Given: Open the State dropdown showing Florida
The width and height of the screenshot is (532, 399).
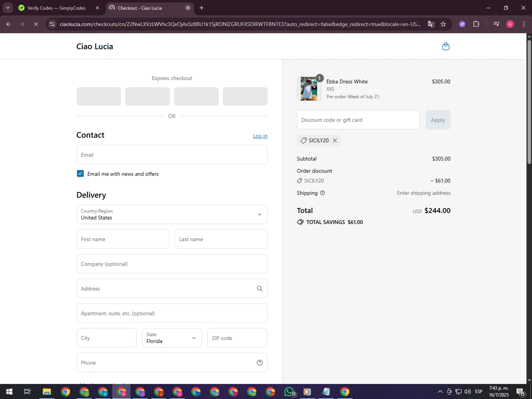Looking at the screenshot, I should click(172, 338).
